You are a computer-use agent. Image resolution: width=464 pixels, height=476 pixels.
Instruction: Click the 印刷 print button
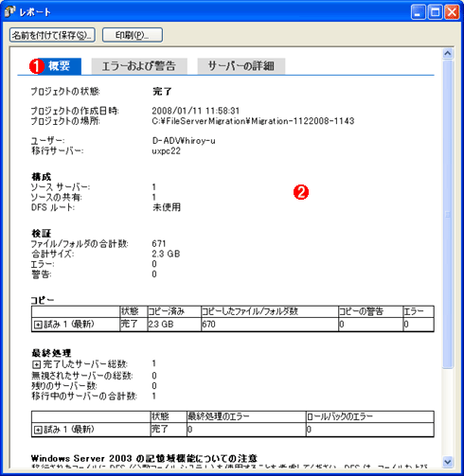click(133, 35)
